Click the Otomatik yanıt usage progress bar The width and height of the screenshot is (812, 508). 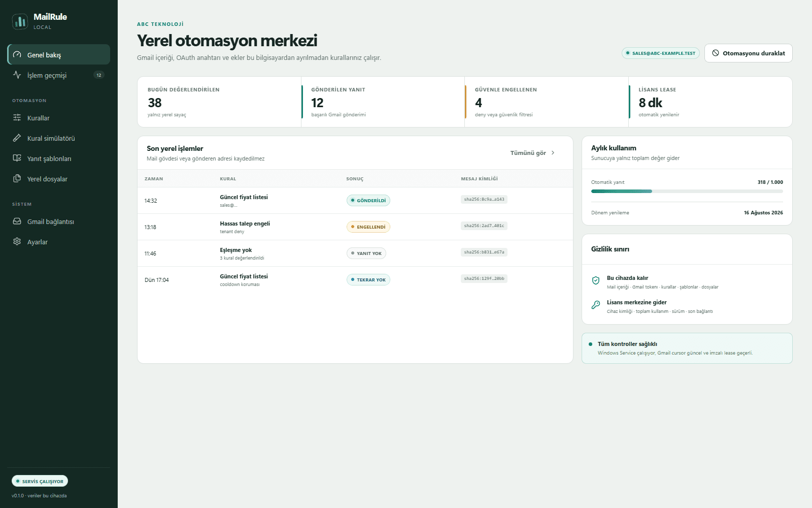(x=687, y=192)
